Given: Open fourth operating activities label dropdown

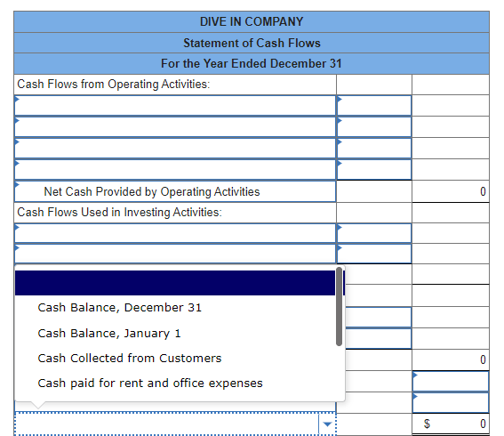Looking at the screenshot, I should click(175, 170).
